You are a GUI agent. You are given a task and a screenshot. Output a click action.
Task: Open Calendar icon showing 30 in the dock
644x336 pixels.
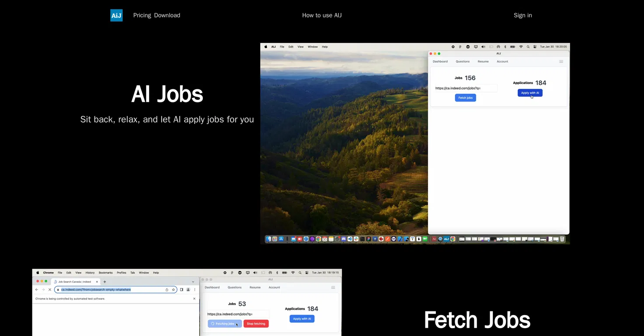(x=324, y=239)
